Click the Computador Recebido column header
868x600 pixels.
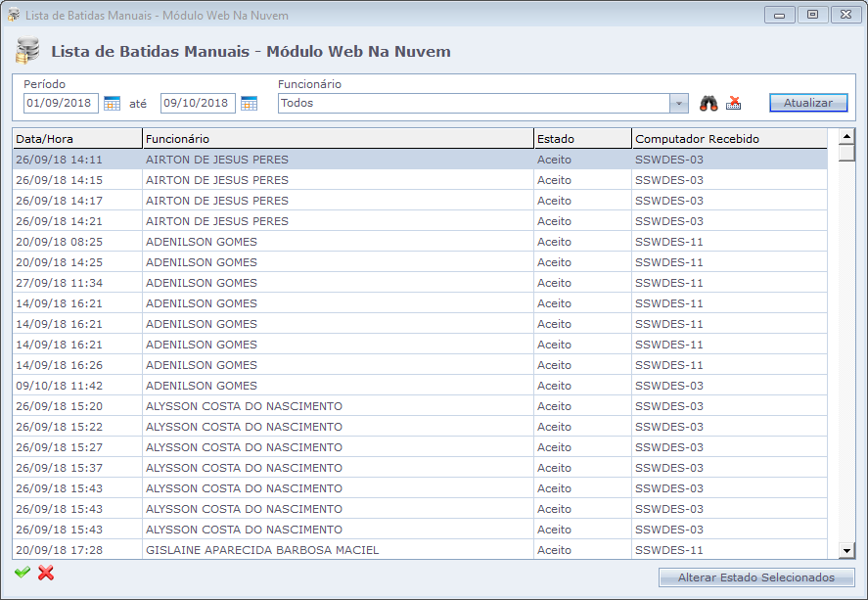click(x=728, y=139)
